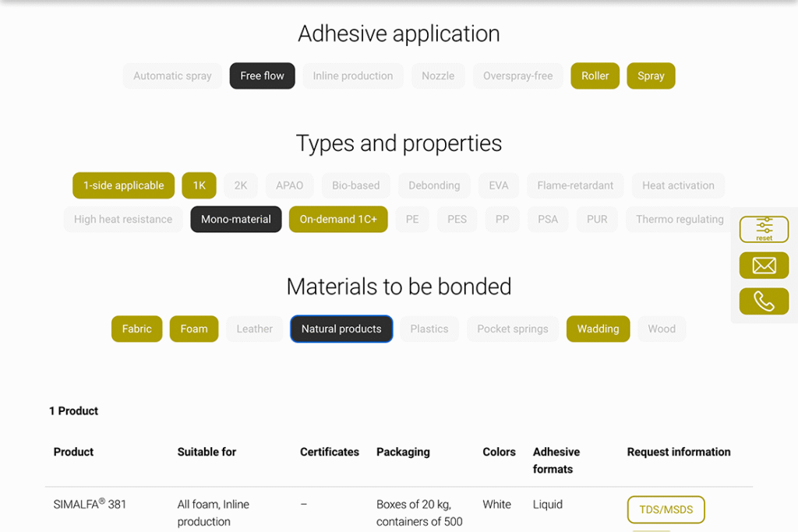The height and width of the screenshot is (532, 798).
Task: Select Fabric as material to bond
Action: point(136,329)
